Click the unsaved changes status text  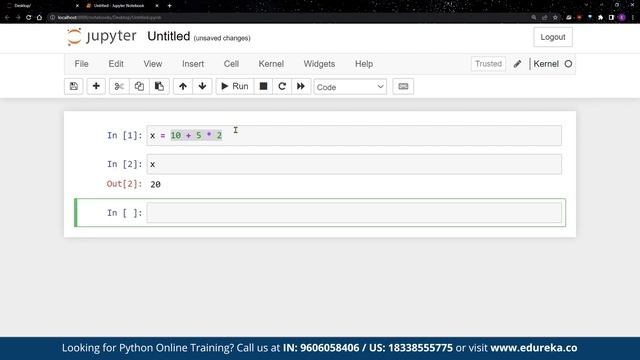click(222, 38)
